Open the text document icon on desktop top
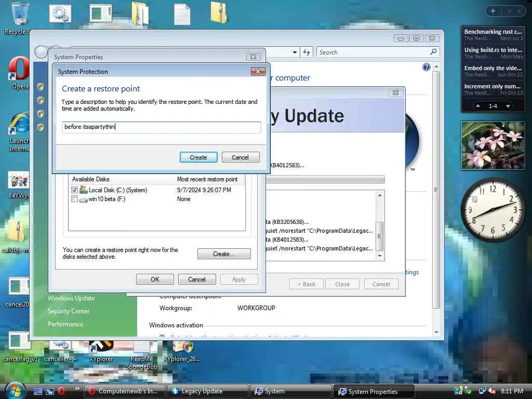532x399 pixels. point(182,14)
